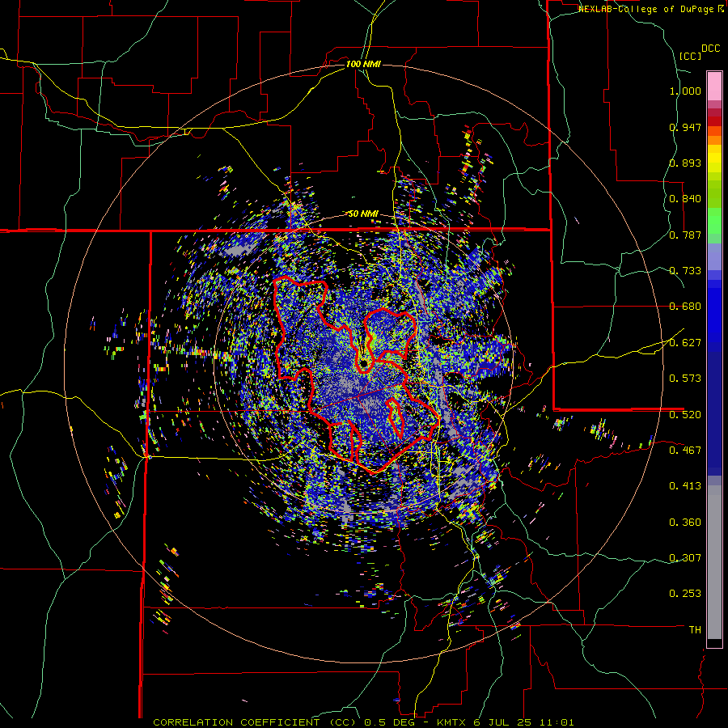Click the gray segment of color bar
This screenshot has height=728, width=728.
click(714, 562)
